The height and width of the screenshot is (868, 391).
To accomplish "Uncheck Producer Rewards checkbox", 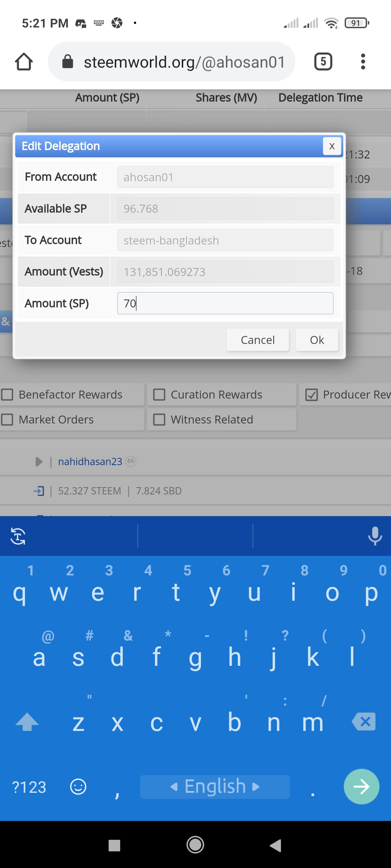I will tap(311, 395).
